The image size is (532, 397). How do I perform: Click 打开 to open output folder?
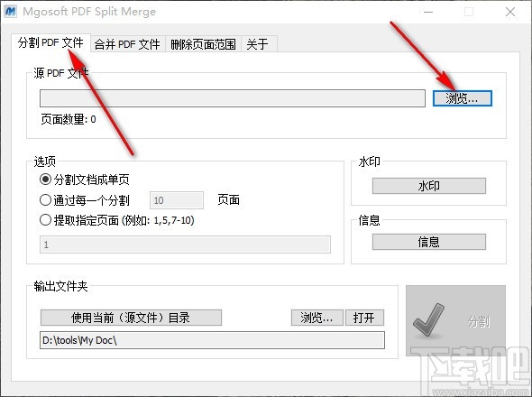pos(364,318)
